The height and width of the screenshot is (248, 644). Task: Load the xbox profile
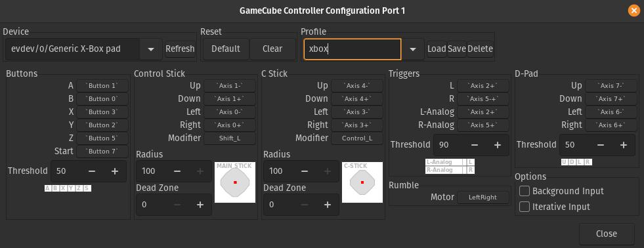click(437, 49)
